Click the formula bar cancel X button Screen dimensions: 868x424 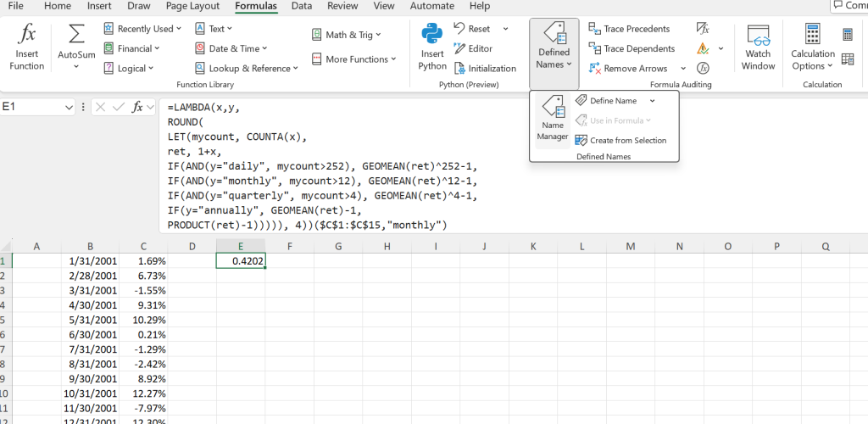click(100, 107)
